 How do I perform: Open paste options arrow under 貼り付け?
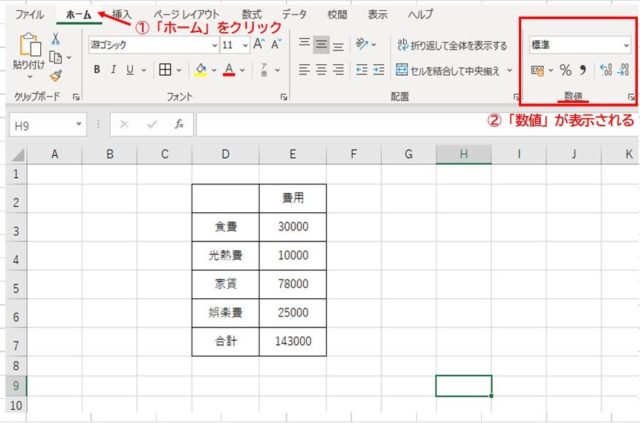pyautogui.click(x=29, y=77)
